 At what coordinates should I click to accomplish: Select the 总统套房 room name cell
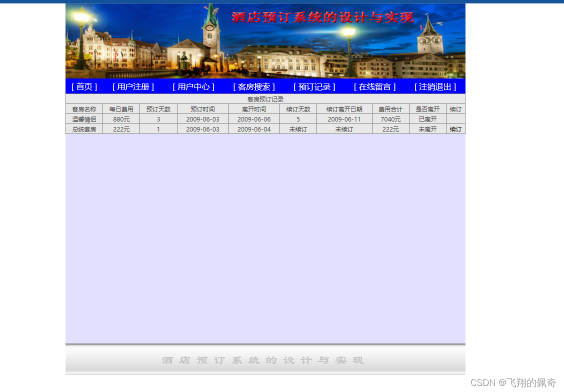(x=84, y=129)
